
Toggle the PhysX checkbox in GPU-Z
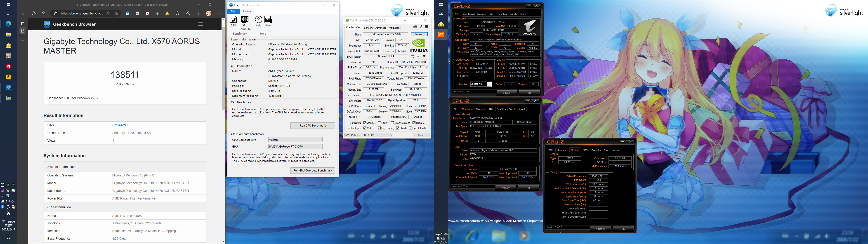pos(398,128)
